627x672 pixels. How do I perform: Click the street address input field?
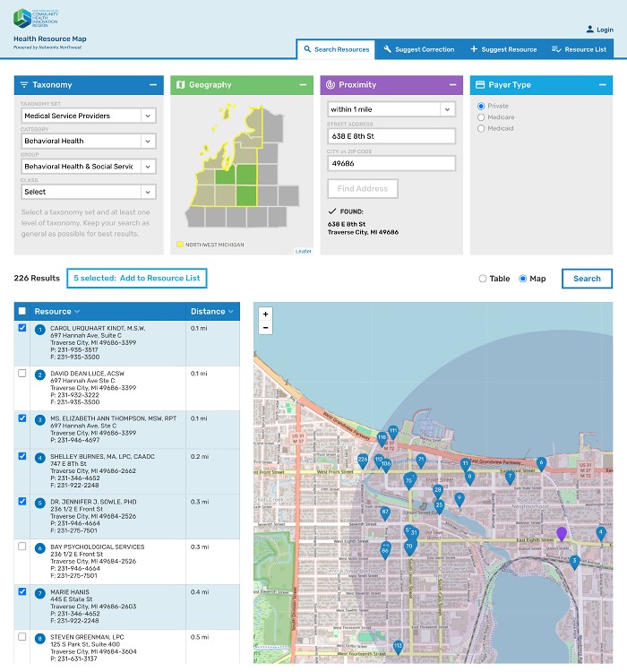click(x=391, y=136)
